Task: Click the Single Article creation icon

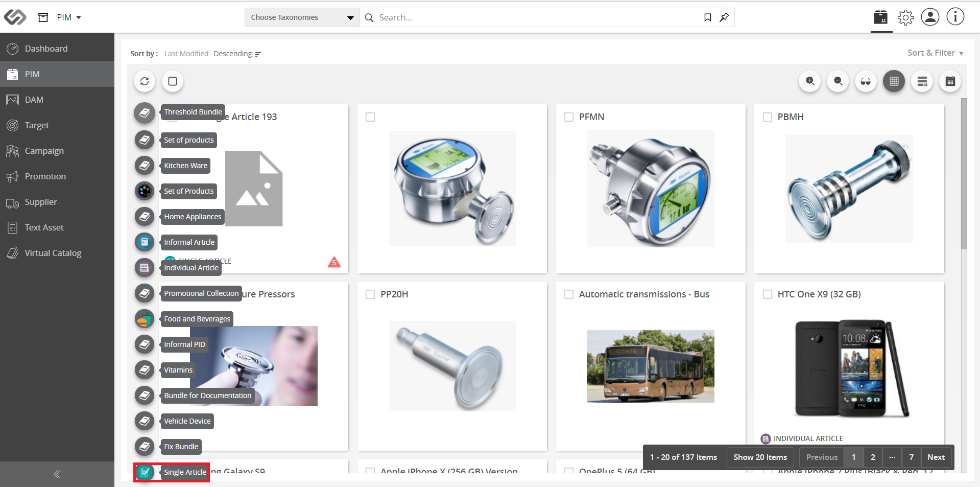Action: 145,472
